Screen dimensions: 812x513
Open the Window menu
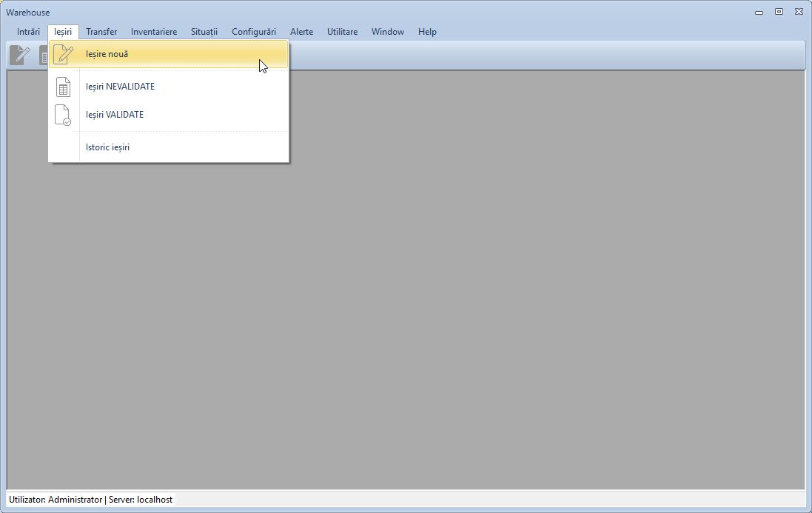pyautogui.click(x=388, y=32)
